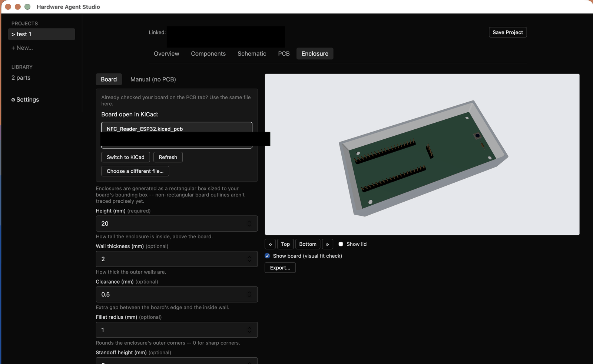Focus the Fillet radius input field

[x=177, y=330]
